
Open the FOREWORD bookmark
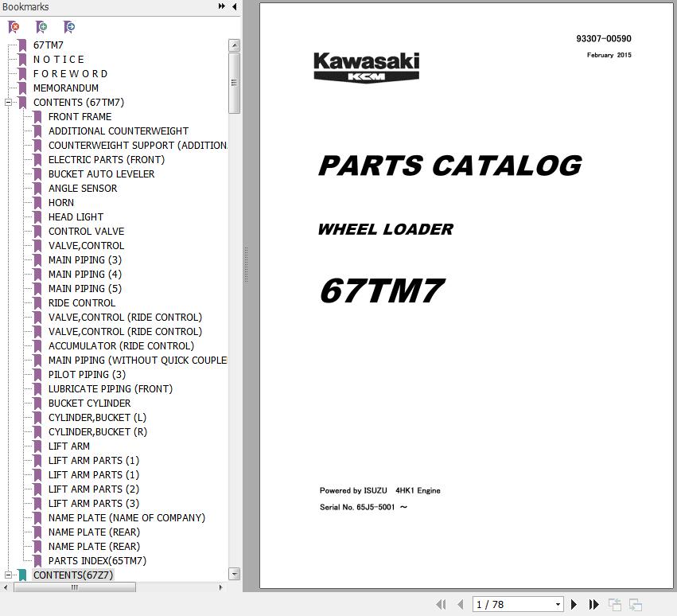click(x=70, y=73)
